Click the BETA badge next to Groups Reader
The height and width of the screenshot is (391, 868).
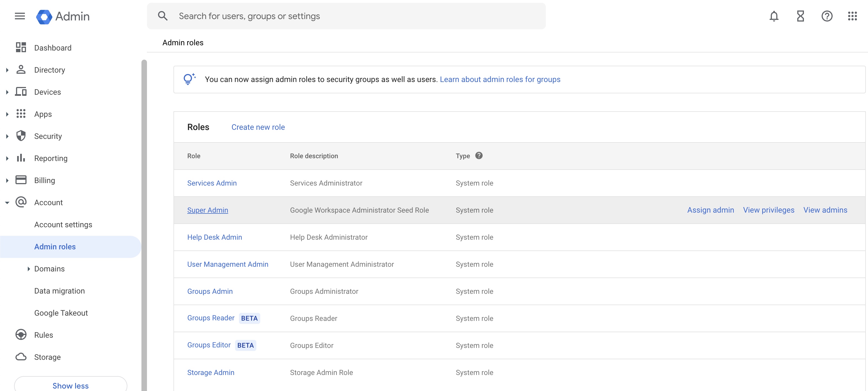[x=249, y=318]
